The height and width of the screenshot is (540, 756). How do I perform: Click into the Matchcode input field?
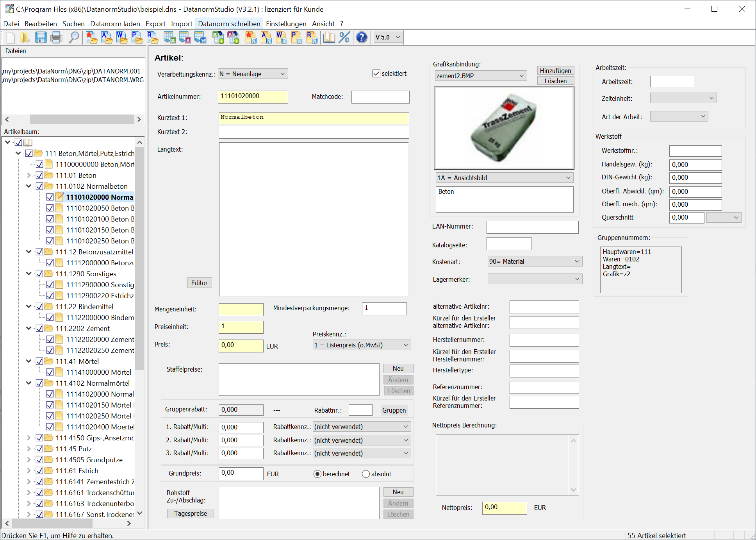click(380, 97)
